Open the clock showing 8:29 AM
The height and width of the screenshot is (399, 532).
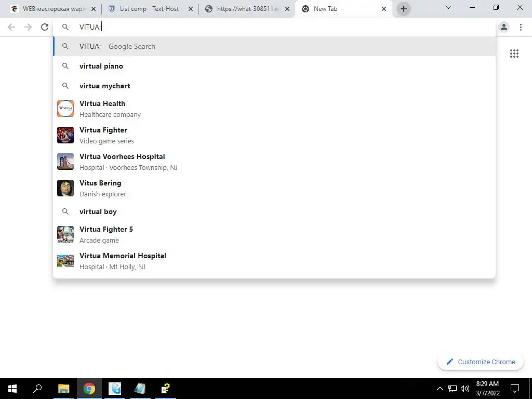(487, 389)
